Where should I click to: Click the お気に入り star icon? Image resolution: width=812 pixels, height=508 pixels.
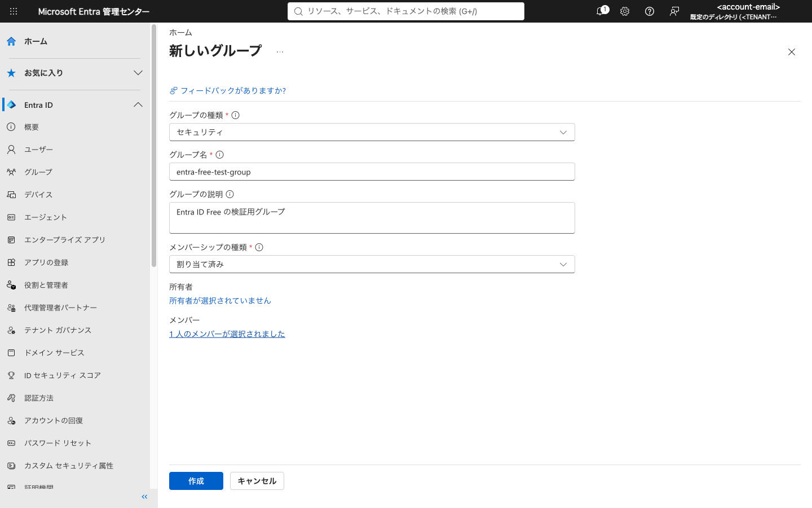point(11,73)
